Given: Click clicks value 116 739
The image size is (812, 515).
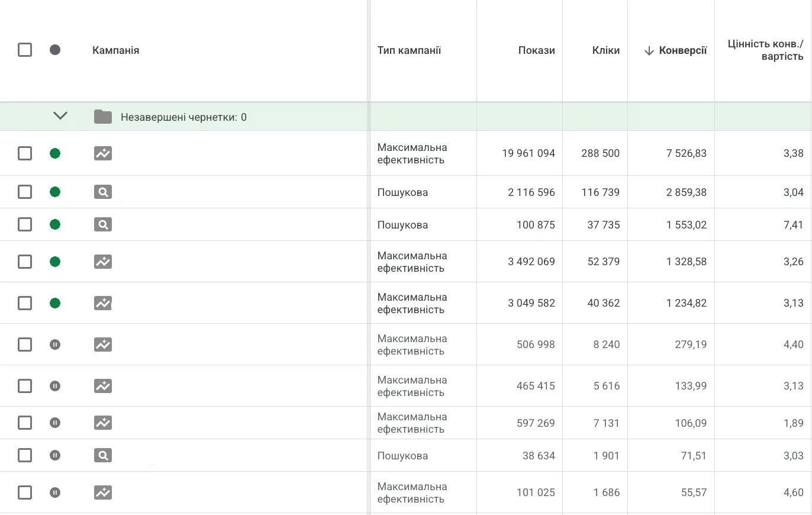Looking at the screenshot, I should click(601, 192).
